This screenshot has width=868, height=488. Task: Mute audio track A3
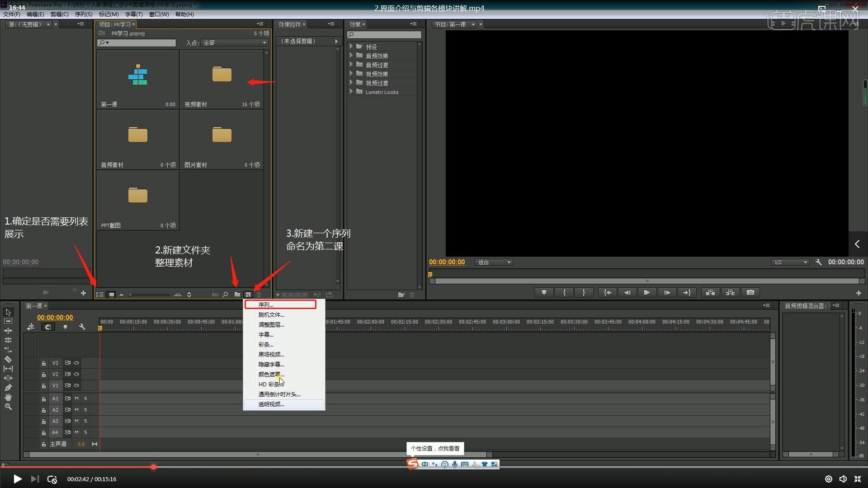pos(76,421)
